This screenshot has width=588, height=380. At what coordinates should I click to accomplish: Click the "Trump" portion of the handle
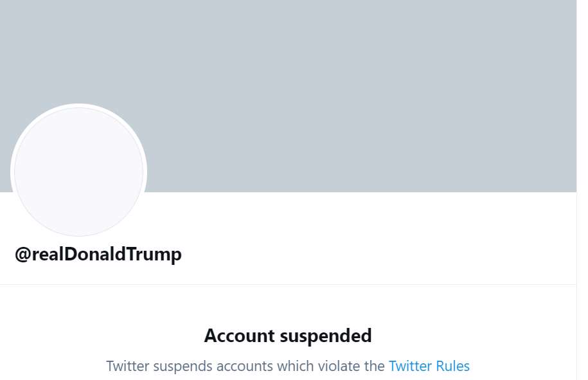(154, 255)
